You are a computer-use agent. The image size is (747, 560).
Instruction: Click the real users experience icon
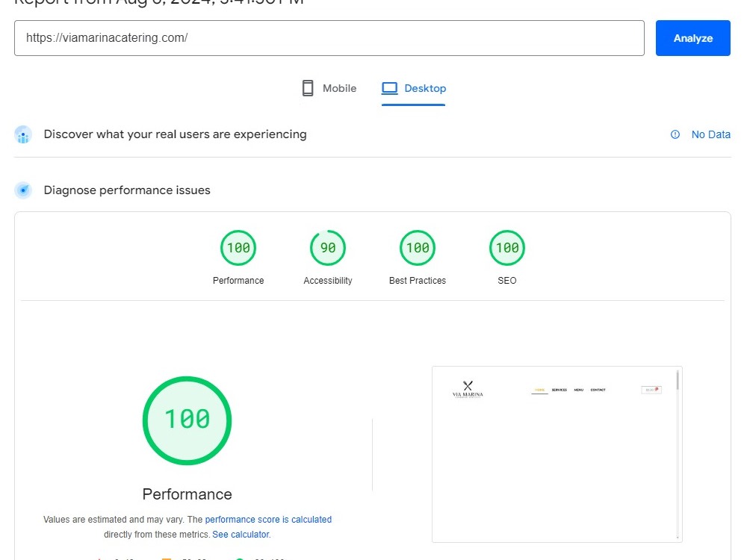[23, 134]
